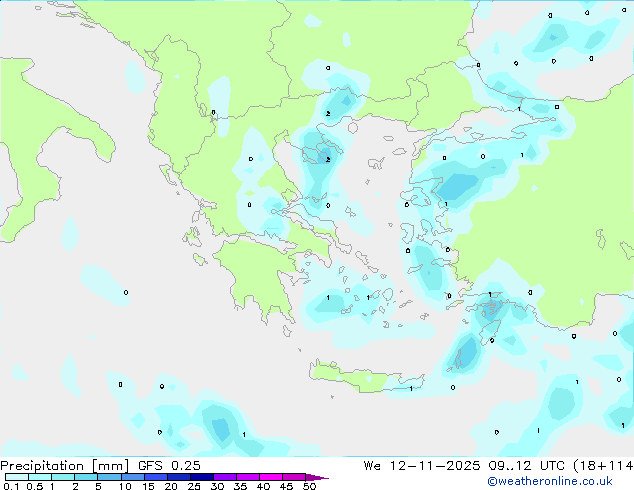Click the 'GFS 0.25' model label
634x490 pixels.
169,466
